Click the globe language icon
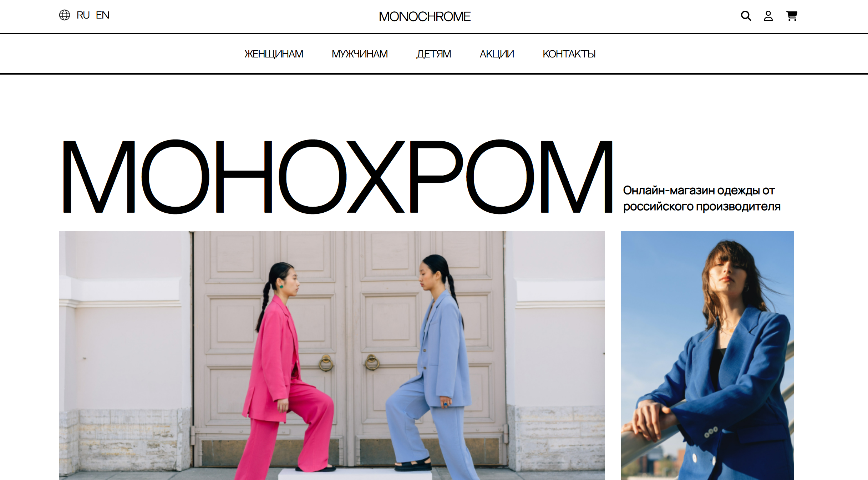The height and width of the screenshot is (480, 868). coord(65,15)
